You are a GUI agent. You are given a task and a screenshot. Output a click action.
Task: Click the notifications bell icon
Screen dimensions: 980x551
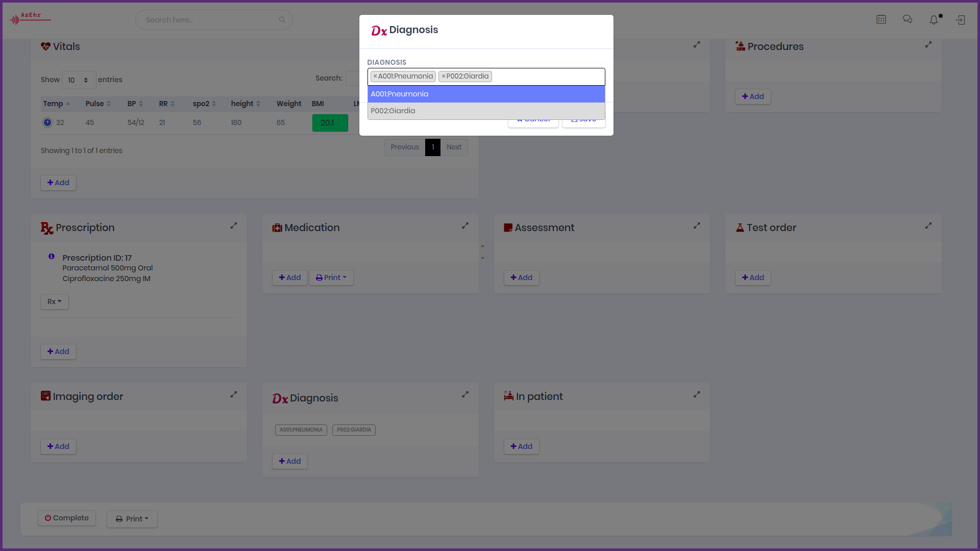pos(934,20)
